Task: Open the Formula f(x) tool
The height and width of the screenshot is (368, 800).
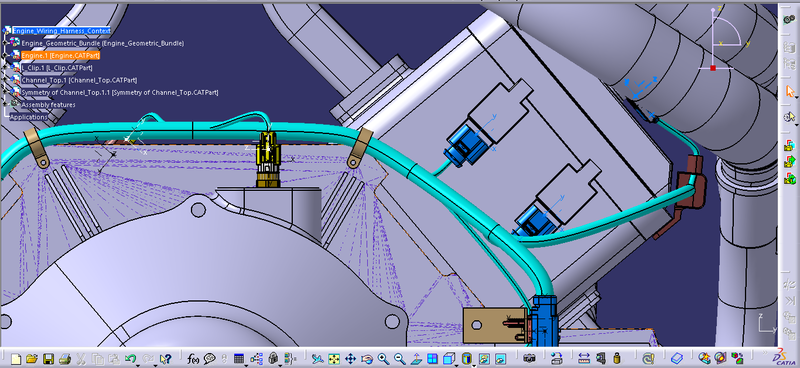Action: pos(193,359)
